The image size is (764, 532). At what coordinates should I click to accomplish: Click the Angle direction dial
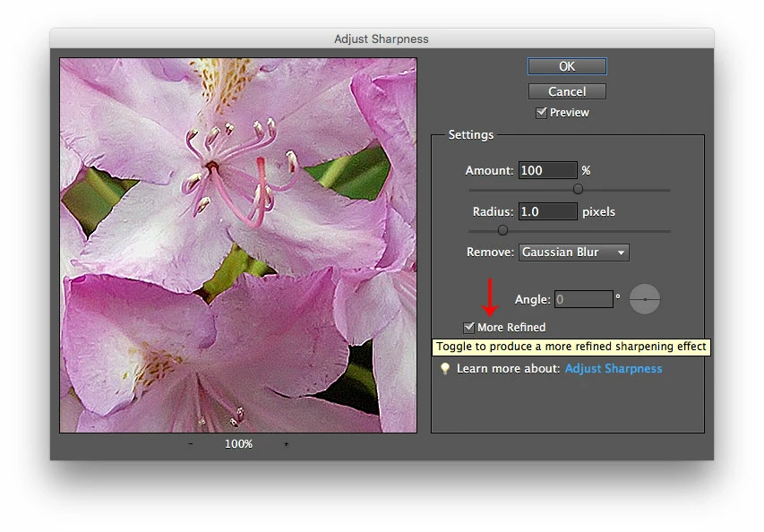[x=645, y=299]
